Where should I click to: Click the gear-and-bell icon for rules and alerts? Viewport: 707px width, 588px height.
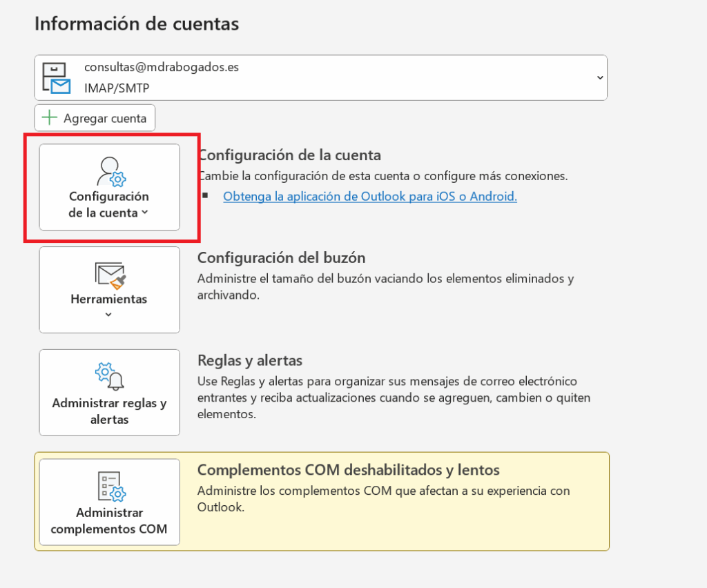(110, 376)
